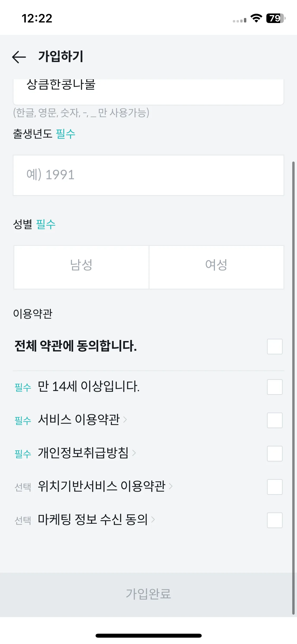The width and height of the screenshot is (297, 644).
Task: Enable the 마케팅 정보 수신 동의 checkbox
Action: (275, 520)
